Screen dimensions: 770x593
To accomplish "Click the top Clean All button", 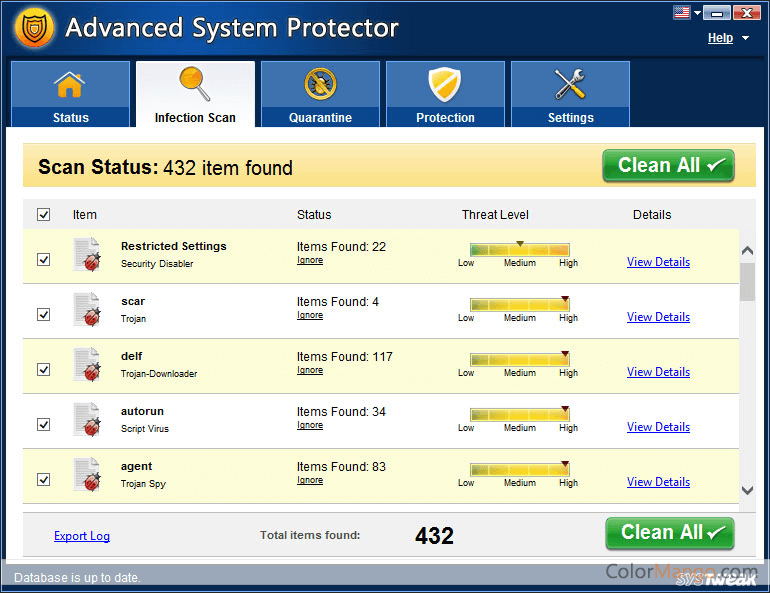I will pyautogui.click(x=668, y=166).
